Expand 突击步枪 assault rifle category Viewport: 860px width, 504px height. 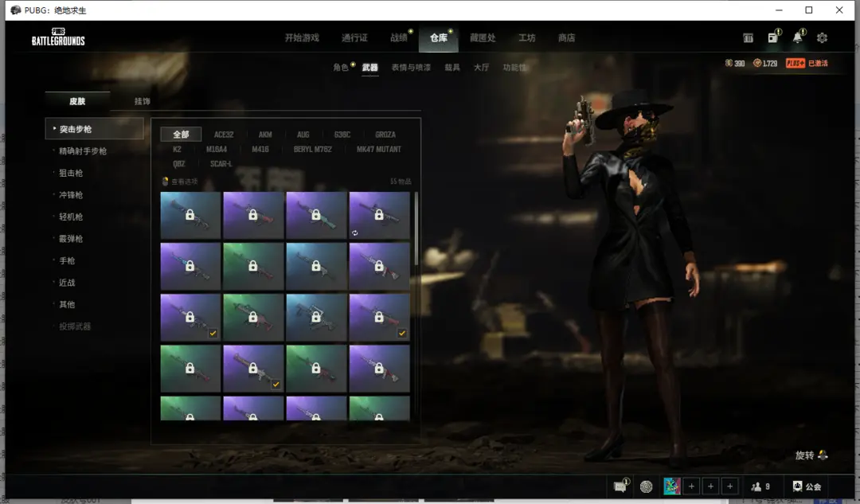click(94, 129)
